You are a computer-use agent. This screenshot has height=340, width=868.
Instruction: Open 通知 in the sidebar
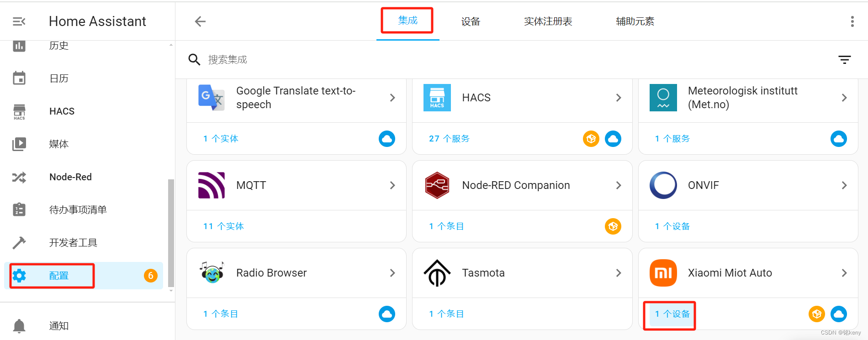pyautogui.click(x=84, y=326)
